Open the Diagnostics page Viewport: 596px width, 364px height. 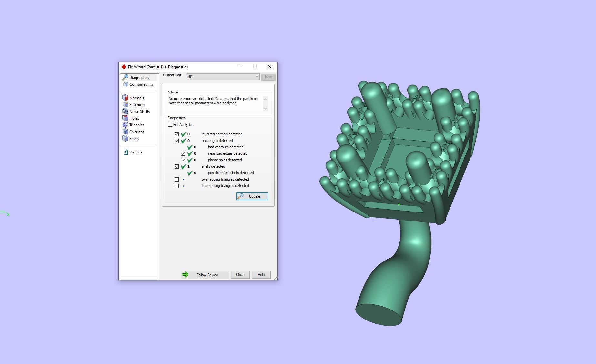(139, 78)
